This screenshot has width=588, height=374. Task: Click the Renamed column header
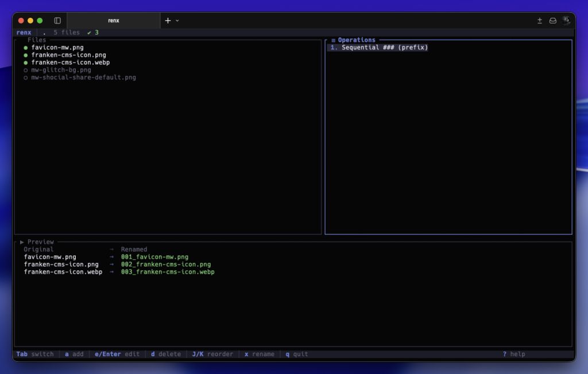coord(134,250)
